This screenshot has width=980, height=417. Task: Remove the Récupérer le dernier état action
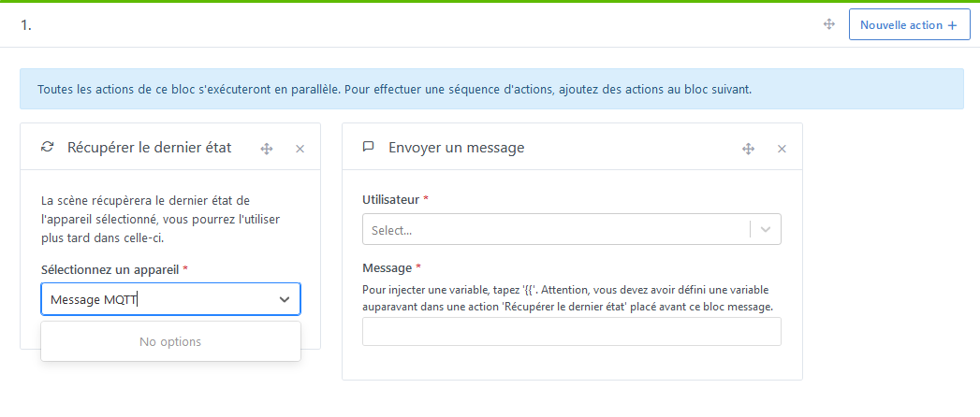click(300, 149)
